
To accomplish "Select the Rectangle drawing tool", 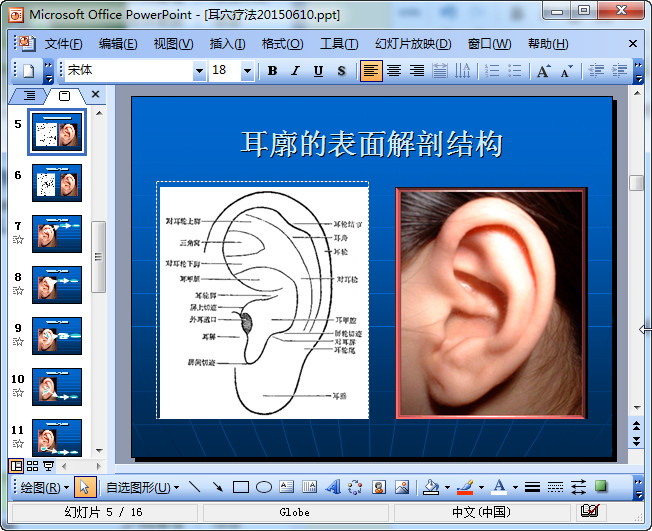I will click(240, 488).
